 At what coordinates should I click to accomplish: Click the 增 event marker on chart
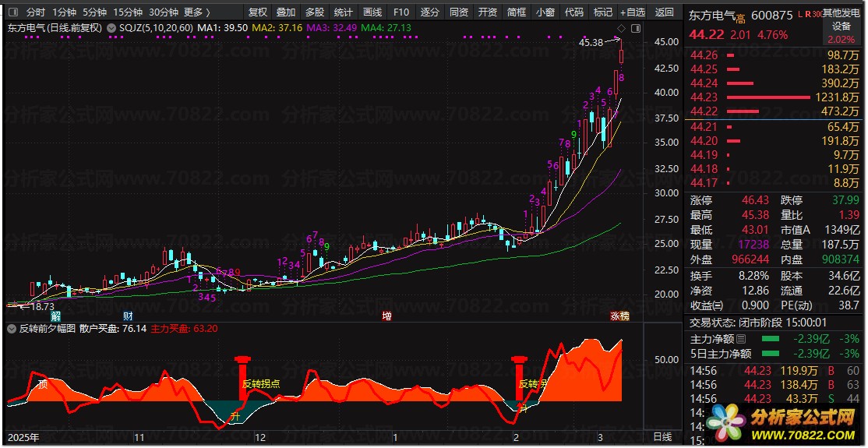[386, 316]
